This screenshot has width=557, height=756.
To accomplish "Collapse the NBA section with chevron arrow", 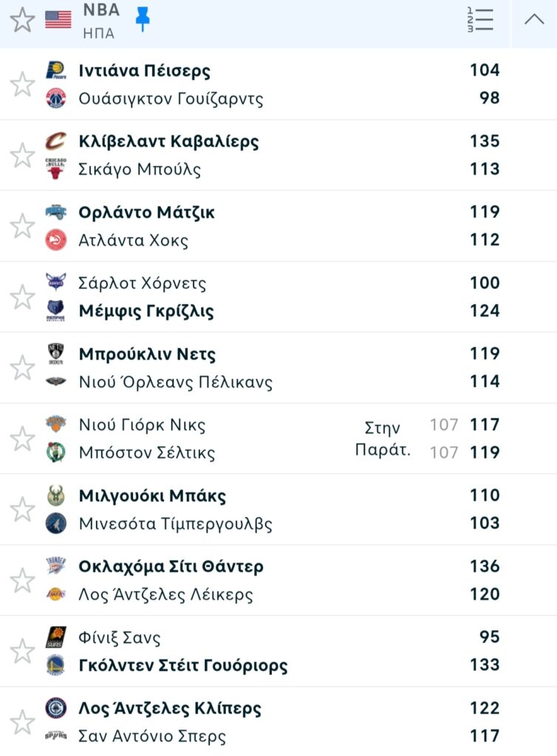I will tap(534, 20).
